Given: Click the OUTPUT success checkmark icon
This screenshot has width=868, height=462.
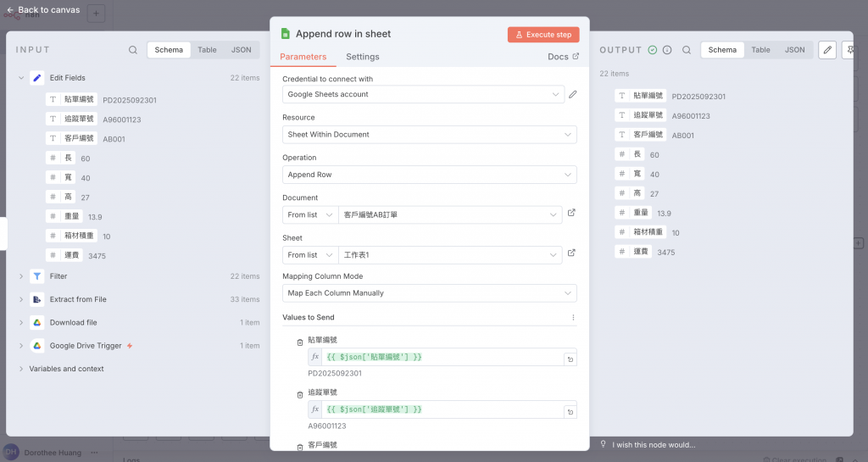Looking at the screenshot, I should coord(653,50).
